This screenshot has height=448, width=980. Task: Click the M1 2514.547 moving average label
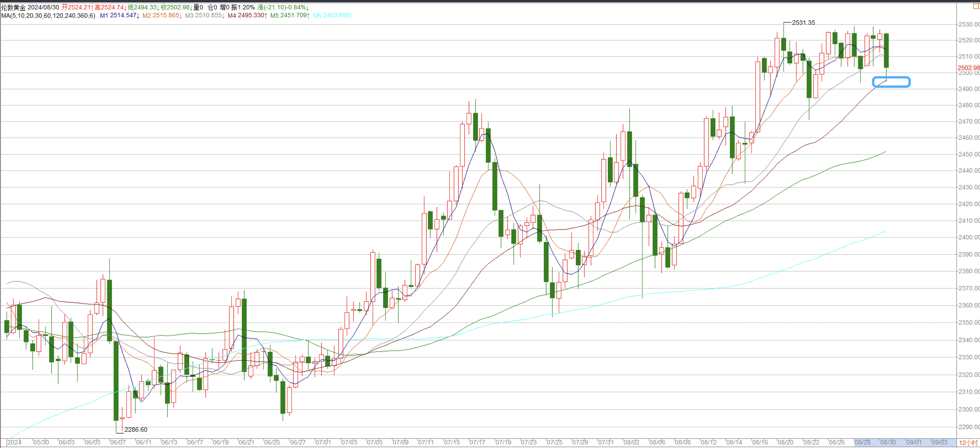point(120,16)
